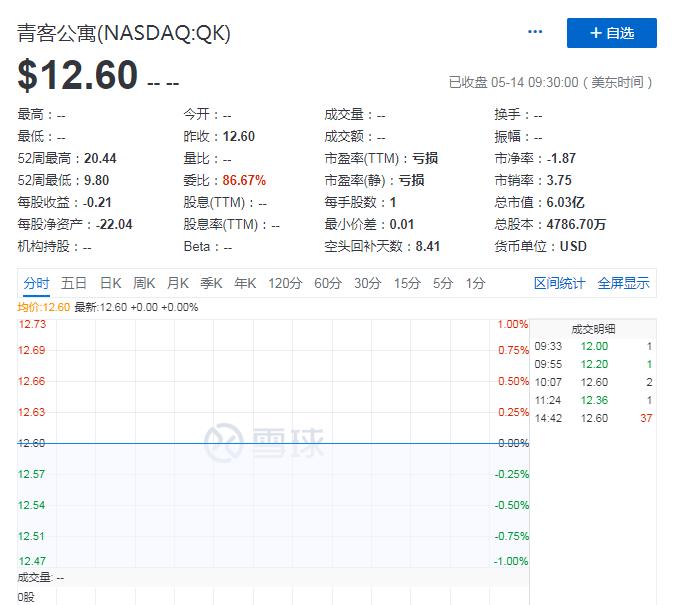Click the 12.73 price axis label

coord(32,324)
